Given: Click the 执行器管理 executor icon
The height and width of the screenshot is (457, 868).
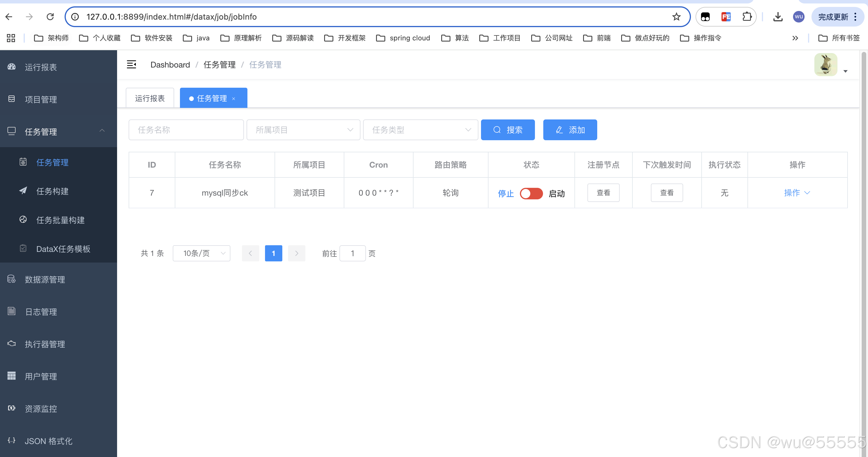Looking at the screenshot, I should coord(12,343).
